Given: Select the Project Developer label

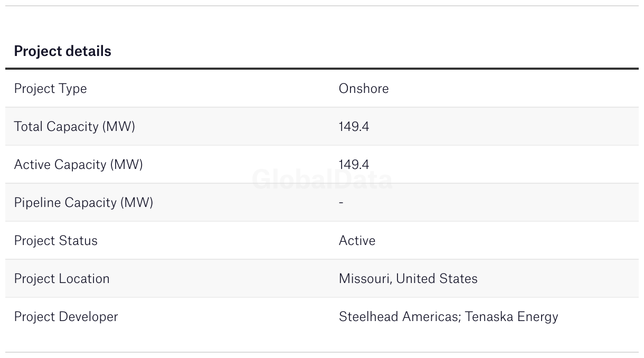Looking at the screenshot, I should tap(66, 316).
